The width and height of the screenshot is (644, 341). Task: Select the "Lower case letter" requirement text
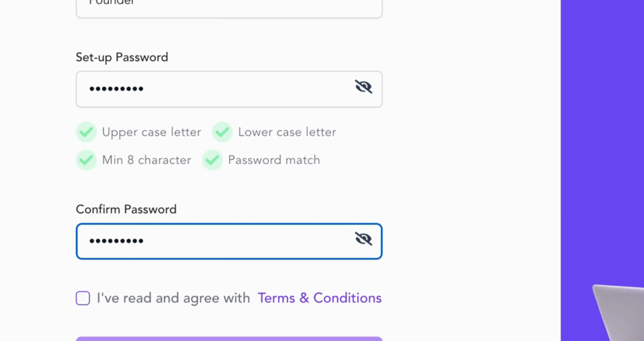tap(287, 132)
